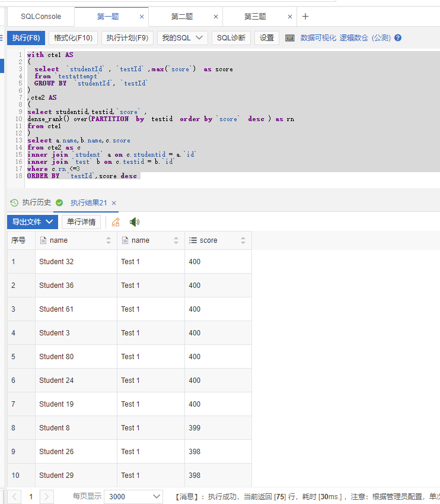Select the Student 32 cell
440x504 pixels.
[x=76, y=262]
